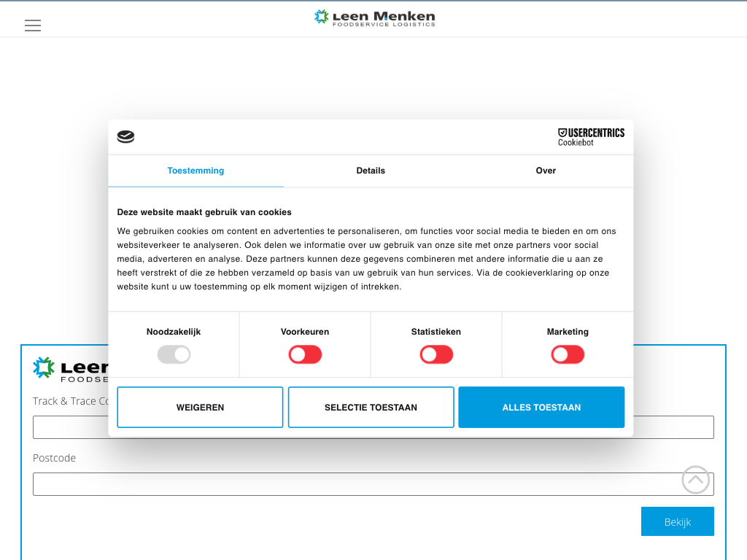The width and height of the screenshot is (747, 560).
Task: Enable the Voorkeuren cookie toggle
Action: pyautogui.click(x=305, y=355)
